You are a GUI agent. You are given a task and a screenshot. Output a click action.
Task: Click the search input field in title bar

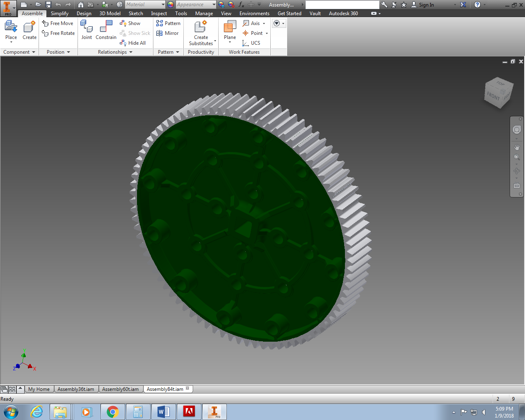tap(342, 5)
